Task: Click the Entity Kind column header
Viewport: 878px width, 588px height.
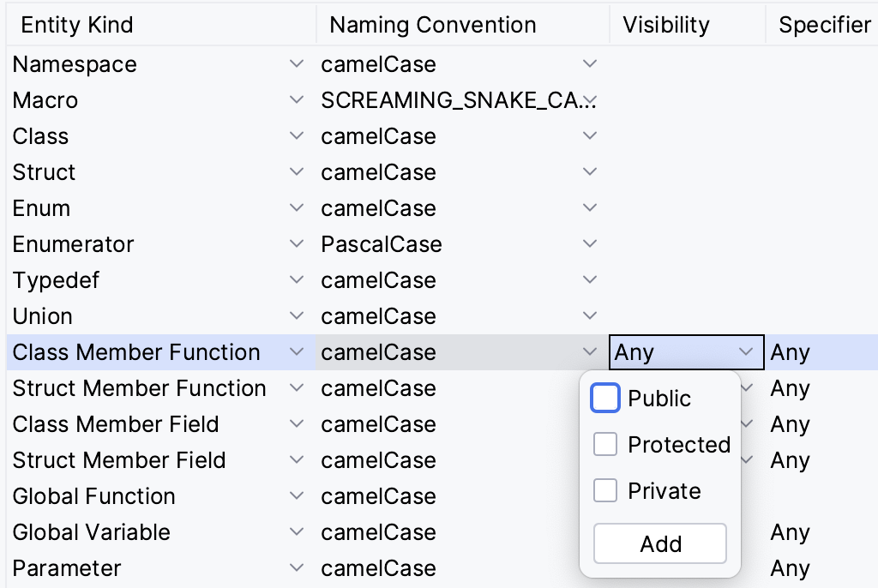Action: pyautogui.click(x=76, y=24)
